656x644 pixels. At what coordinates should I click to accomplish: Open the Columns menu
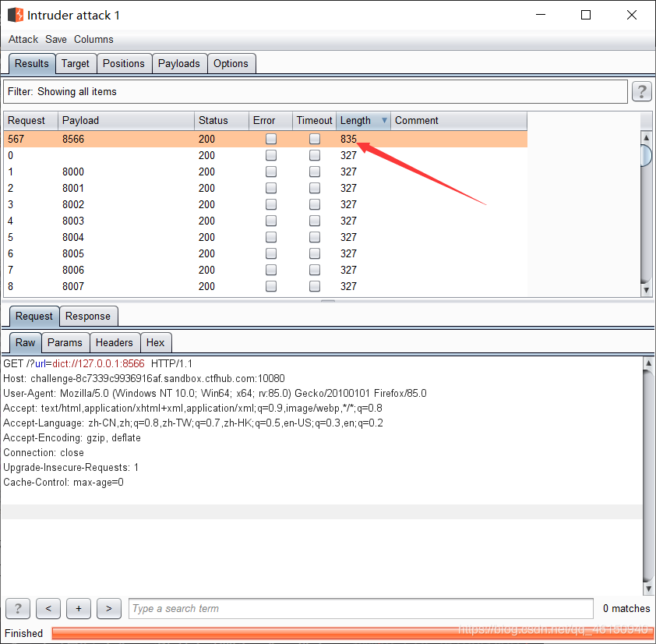(x=93, y=39)
